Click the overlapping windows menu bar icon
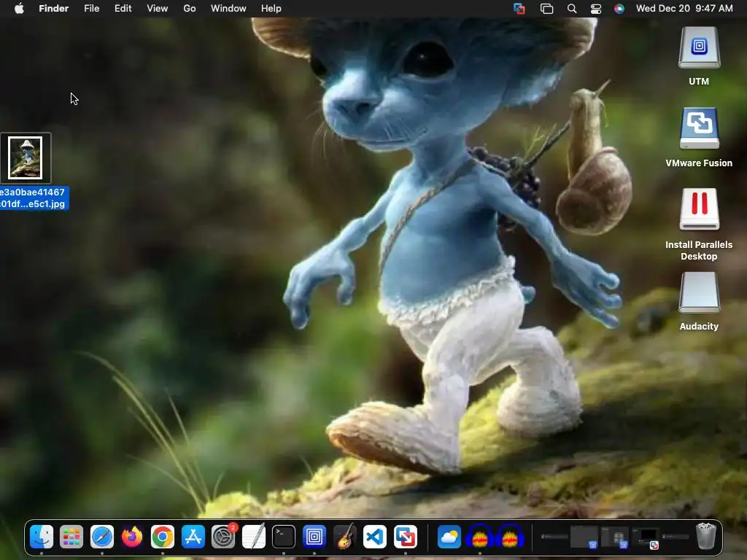Image resolution: width=747 pixels, height=560 pixels. pos(546,9)
